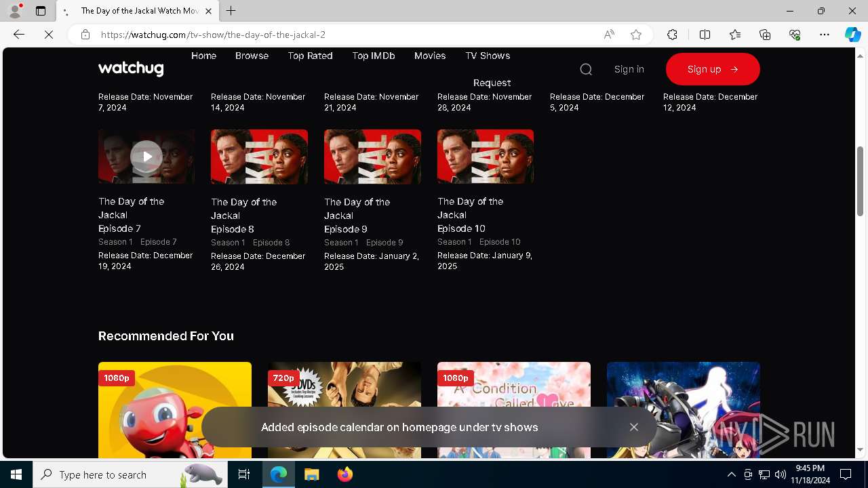Click the watchug logo
The image size is (868, 488).
(x=131, y=68)
